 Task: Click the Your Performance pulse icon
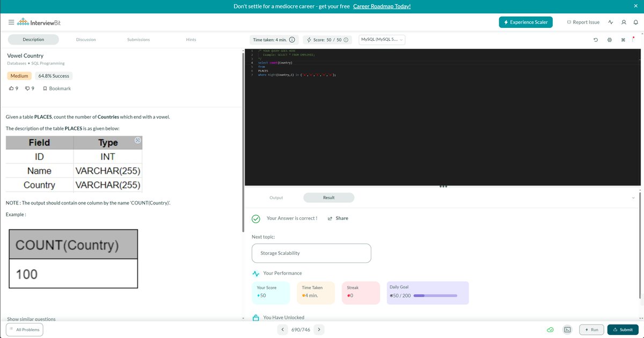(x=256, y=273)
